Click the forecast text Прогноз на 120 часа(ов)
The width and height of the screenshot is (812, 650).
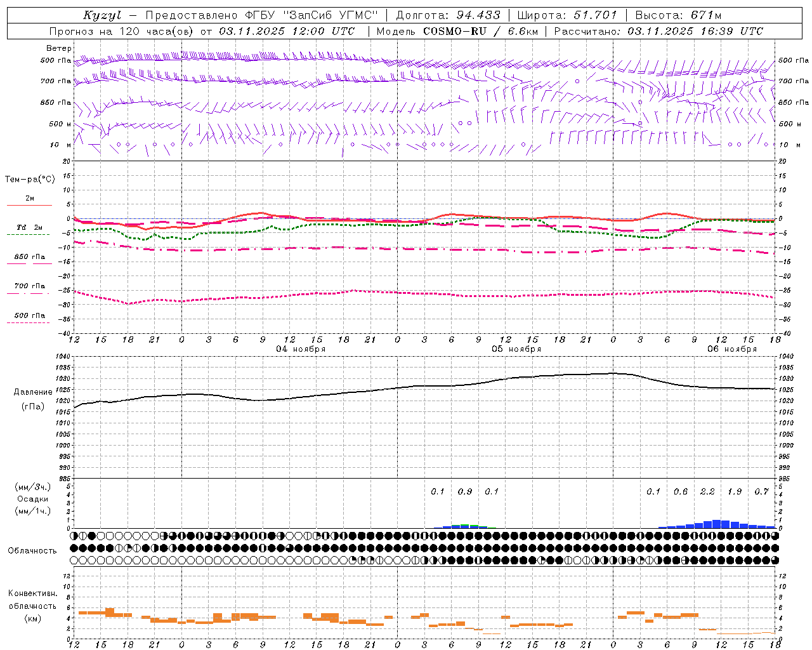pyautogui.click(x=123, y=31)
